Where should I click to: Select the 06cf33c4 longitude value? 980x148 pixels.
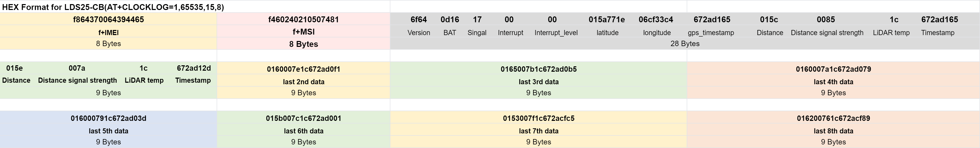(656, 19)
